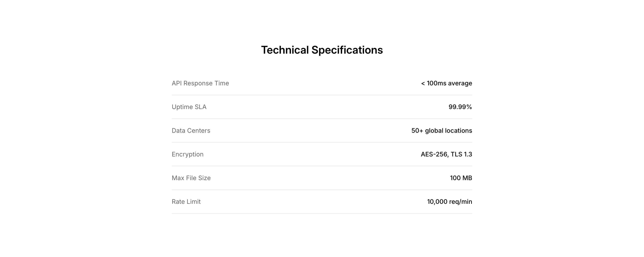The height and width of the screenshot is (257, 644).
Task: Click the "req/min" unit text
Action: point(460,202)
